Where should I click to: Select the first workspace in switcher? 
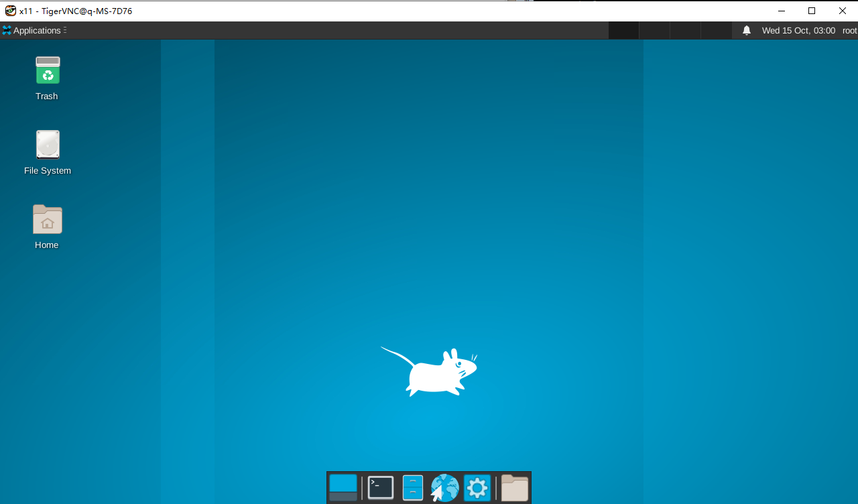pyautogui.click(x=623, y=31)
